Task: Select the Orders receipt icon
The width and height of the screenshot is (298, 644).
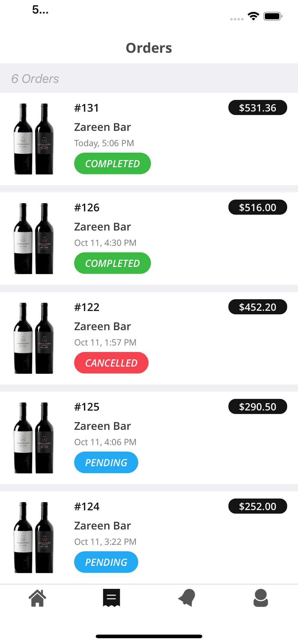Action: pos(112,598)
